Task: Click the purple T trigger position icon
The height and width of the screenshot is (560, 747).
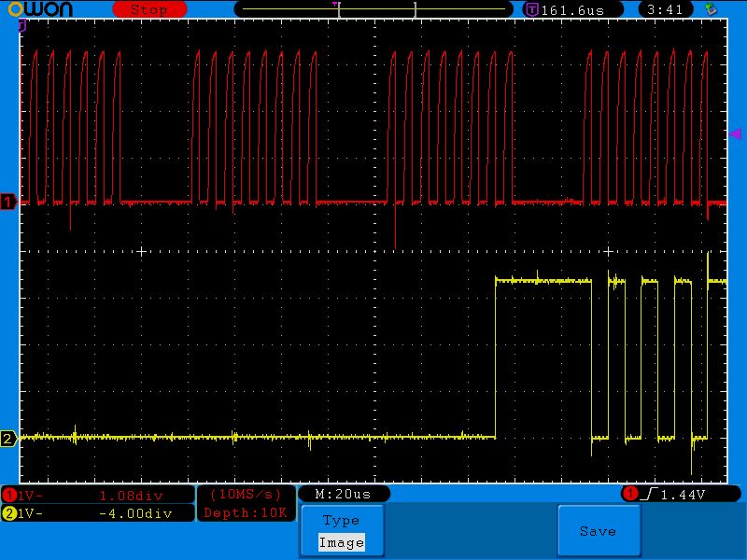Action: pos(531,9)
